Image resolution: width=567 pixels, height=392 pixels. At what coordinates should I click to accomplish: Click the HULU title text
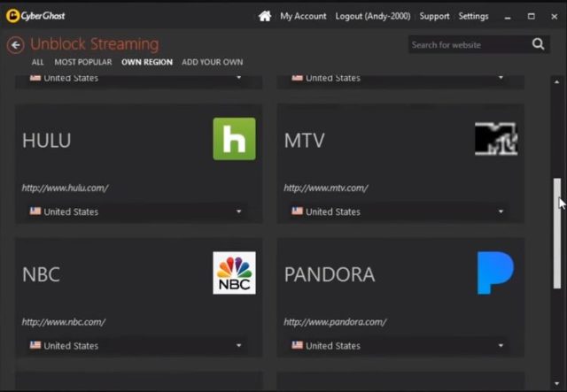click(47, 140)
